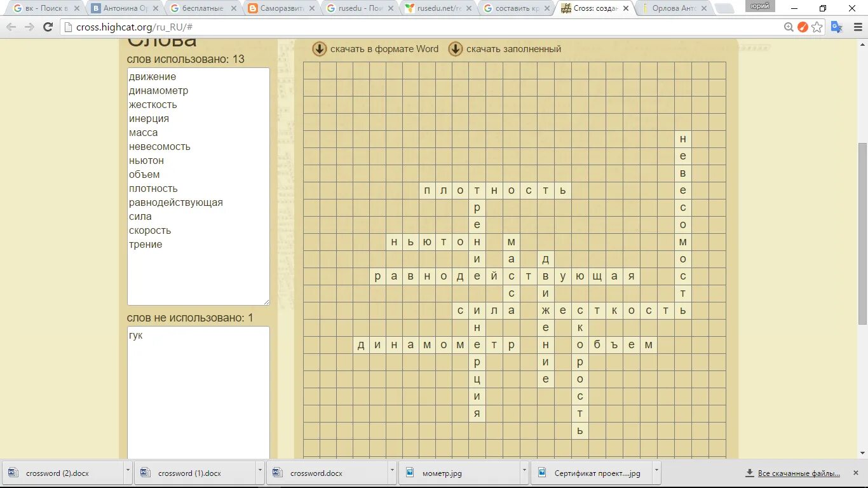Click the first letter 'п' of плотность in grid

click(x=427, y=191)
